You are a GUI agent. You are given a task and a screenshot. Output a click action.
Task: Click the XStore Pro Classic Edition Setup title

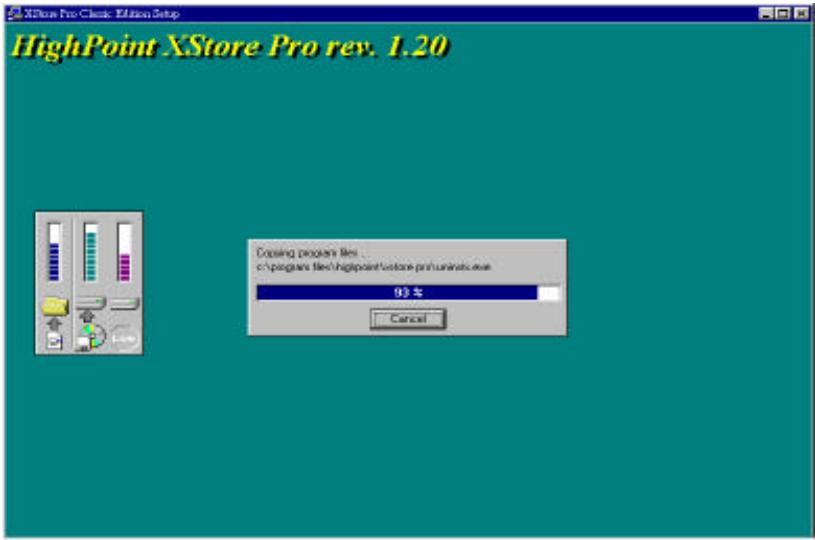point(102,14)
